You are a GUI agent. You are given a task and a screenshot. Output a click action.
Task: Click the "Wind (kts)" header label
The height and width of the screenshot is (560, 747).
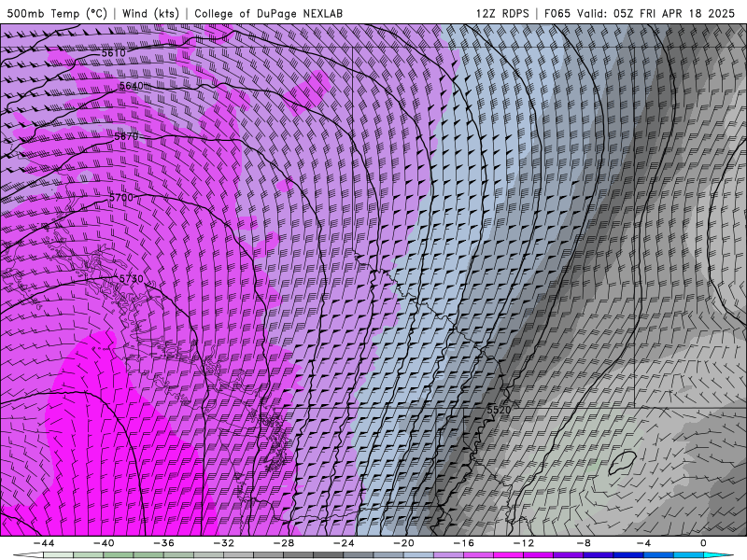coord(150,13)
